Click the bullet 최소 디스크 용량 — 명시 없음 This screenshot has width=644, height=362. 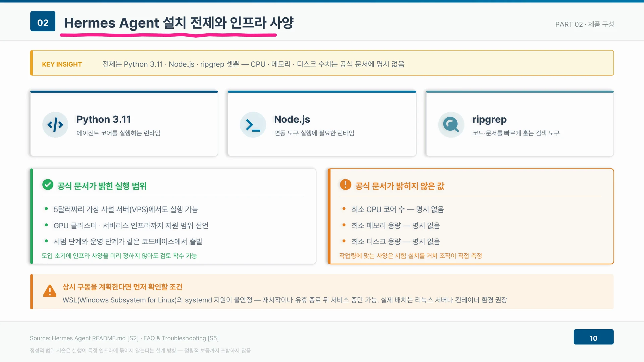(395, 242)
